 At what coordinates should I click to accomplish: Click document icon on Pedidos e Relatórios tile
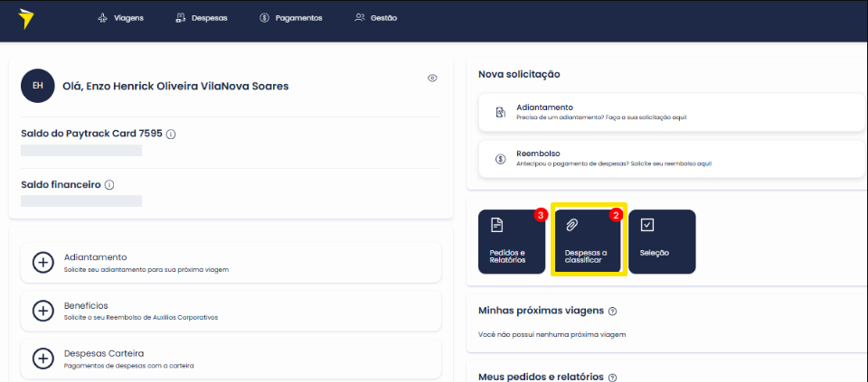point(496,225)
